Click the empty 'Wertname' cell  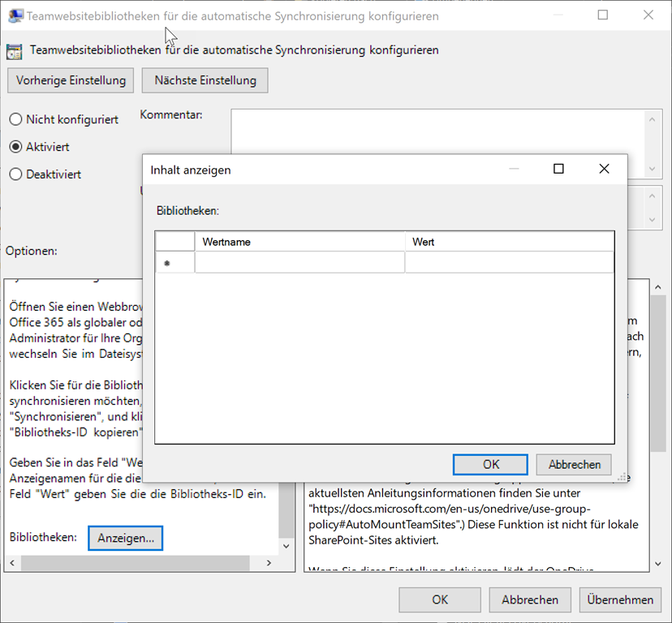click(299, 263)
